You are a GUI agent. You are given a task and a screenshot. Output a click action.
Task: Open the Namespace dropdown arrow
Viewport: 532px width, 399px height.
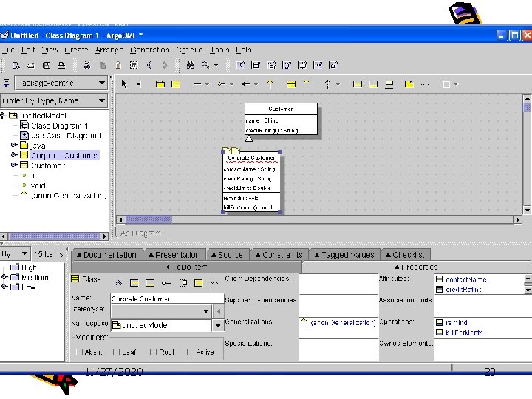click(218, 325)
